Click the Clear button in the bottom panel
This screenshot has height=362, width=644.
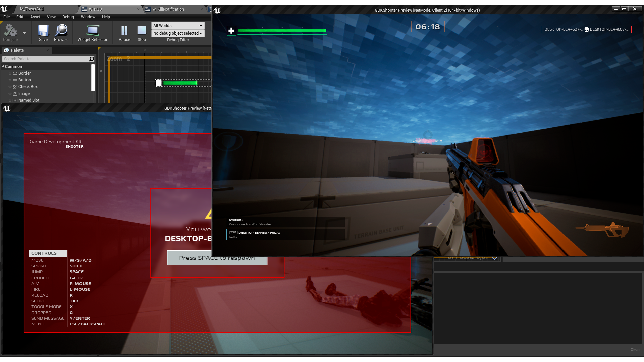click(x=635, y=349)
